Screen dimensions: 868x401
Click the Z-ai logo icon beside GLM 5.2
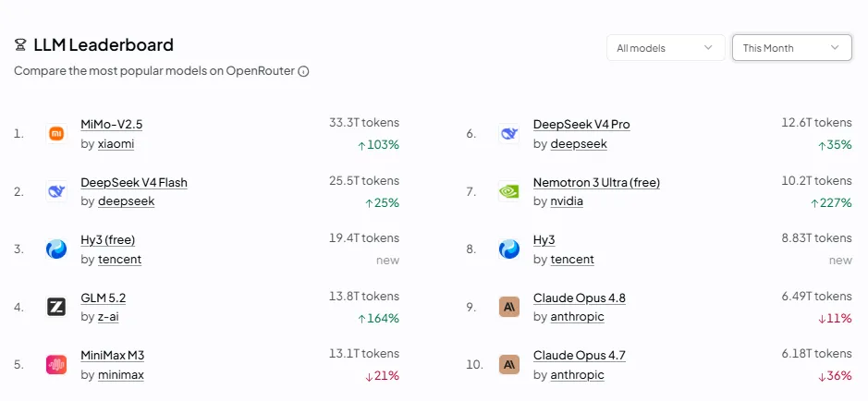pos(56,307)
